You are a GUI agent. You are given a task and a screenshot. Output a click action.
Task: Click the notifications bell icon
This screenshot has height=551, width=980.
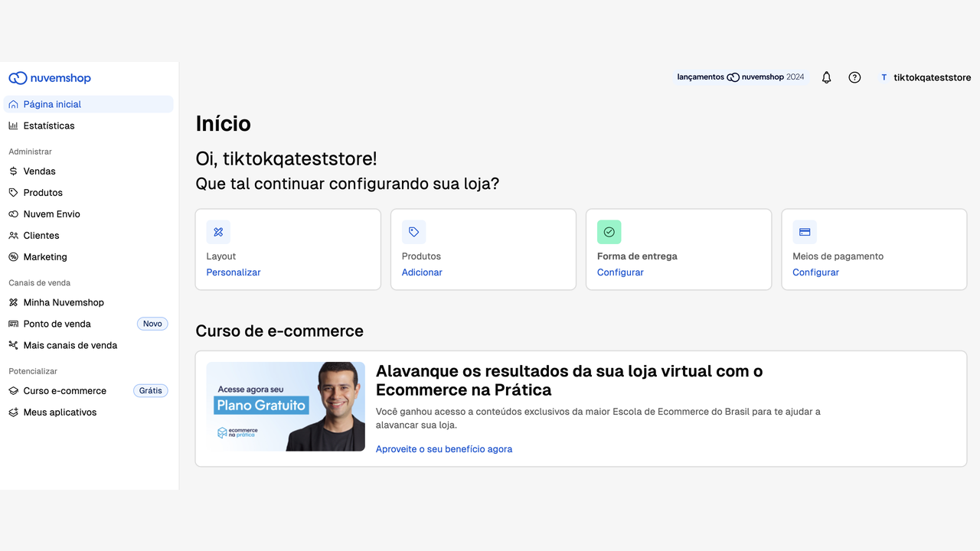826,77
